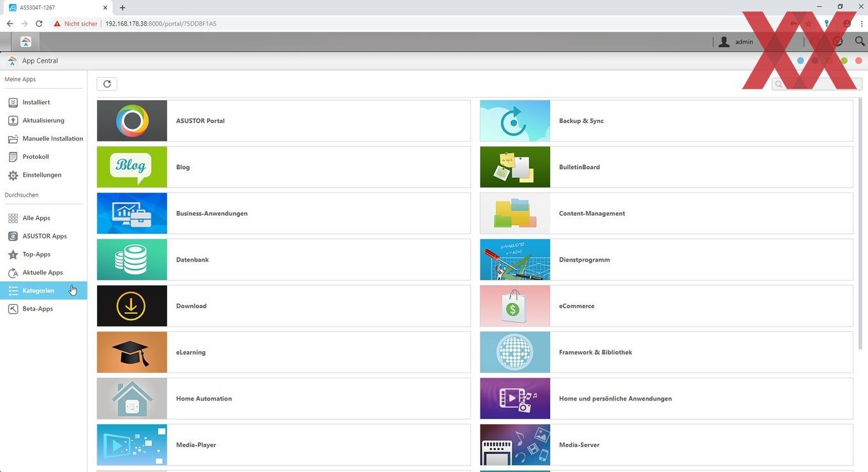
Task: Open Einstellungen in the sidebar
Action: coord(43,175)
